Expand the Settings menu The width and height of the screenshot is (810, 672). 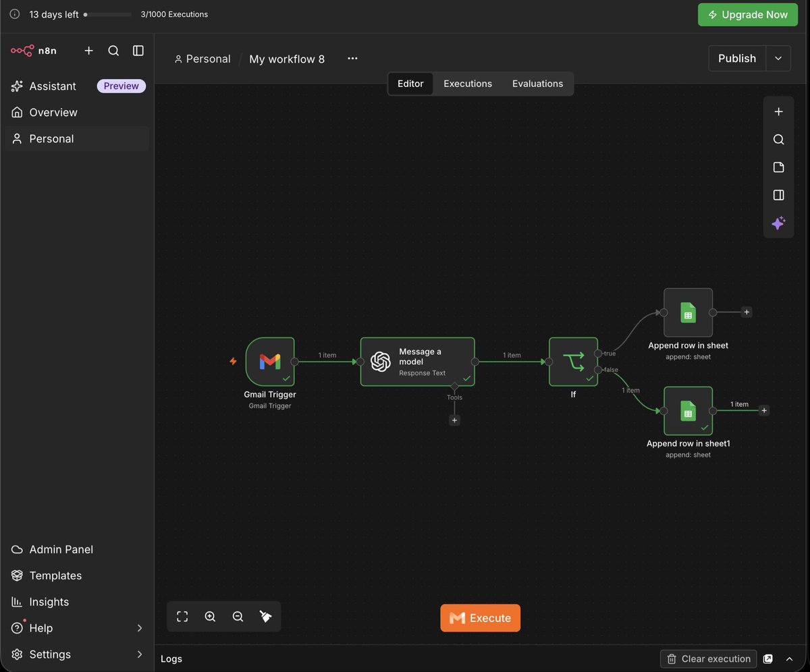[x=77, y=654]
